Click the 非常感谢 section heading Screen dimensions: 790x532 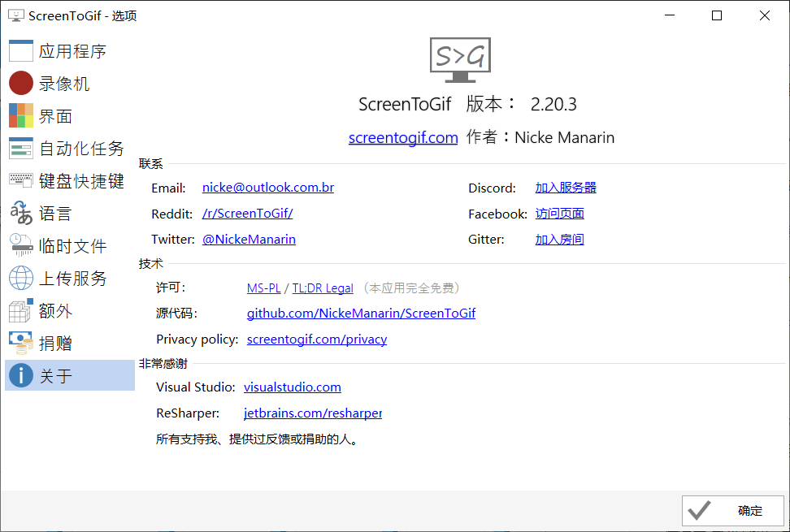point(163,363)
